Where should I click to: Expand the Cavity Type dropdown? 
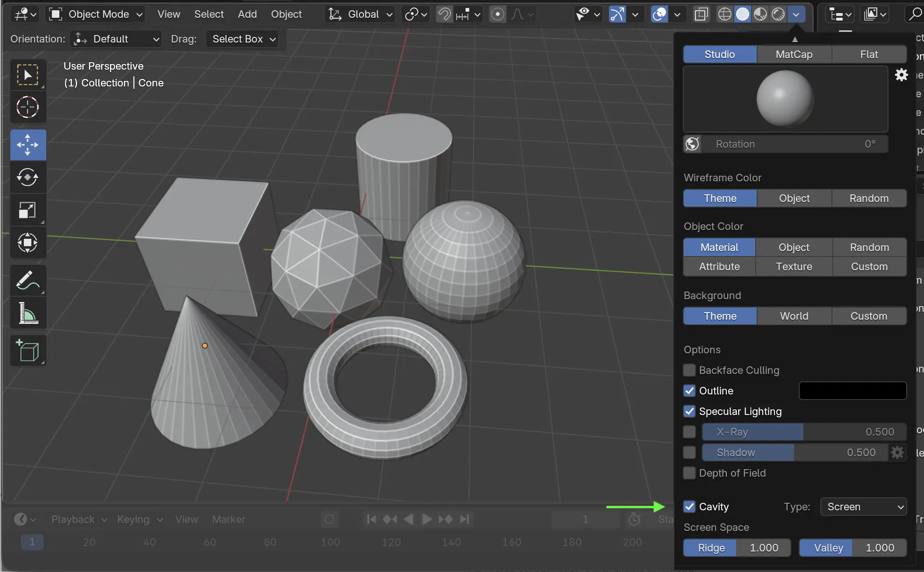(x=863, y=507)
